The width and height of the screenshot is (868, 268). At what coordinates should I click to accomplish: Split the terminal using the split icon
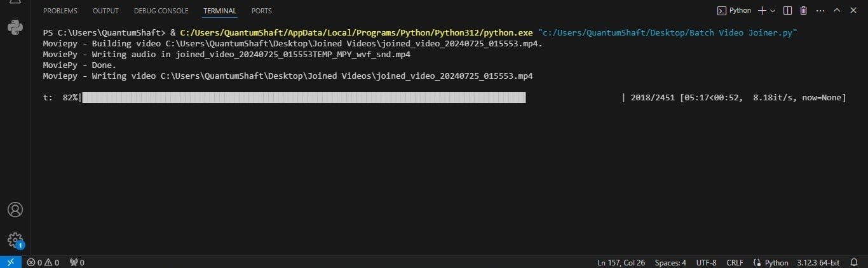pos(787,11)
